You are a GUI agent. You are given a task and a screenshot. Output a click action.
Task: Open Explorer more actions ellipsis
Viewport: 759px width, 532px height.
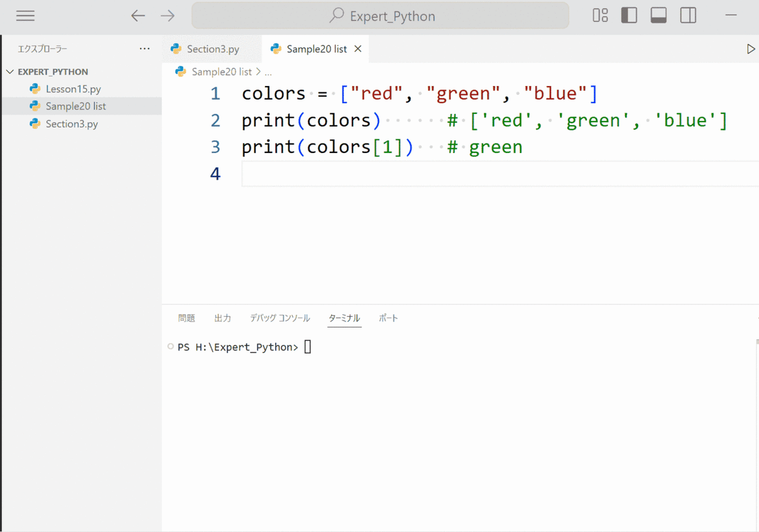coord(145,49)
